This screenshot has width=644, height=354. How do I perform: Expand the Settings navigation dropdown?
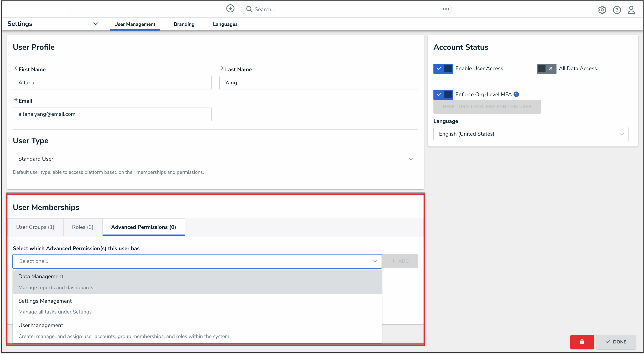point(95,24)
